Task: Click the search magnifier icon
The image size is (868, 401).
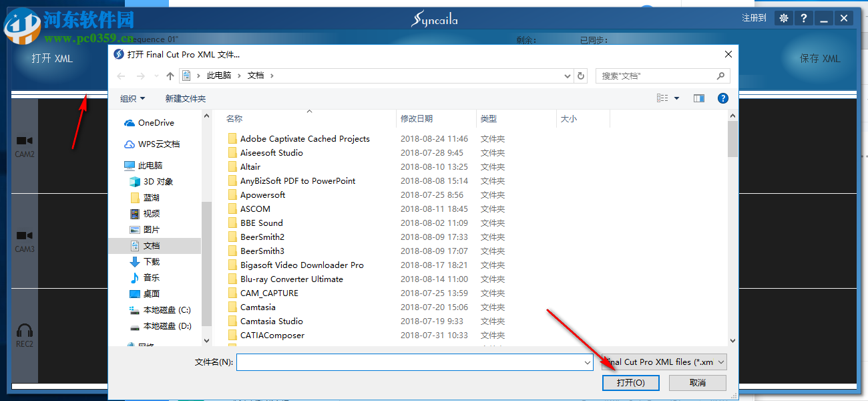Action: point(720,76)
